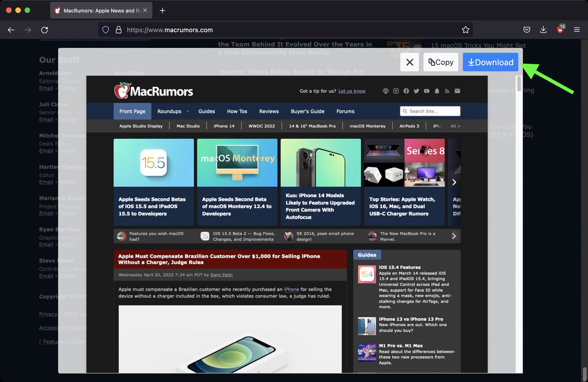
Task: Open author Sami Fathi link
Action: pos(221,275)
